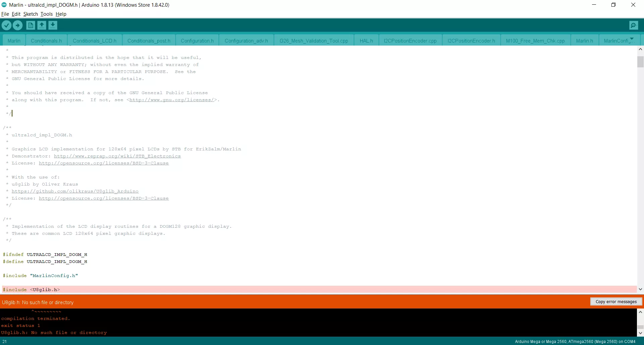Click the #include "MarlinConfig.h" line
Screen dimensions: 644x345
tap(40, 276)
